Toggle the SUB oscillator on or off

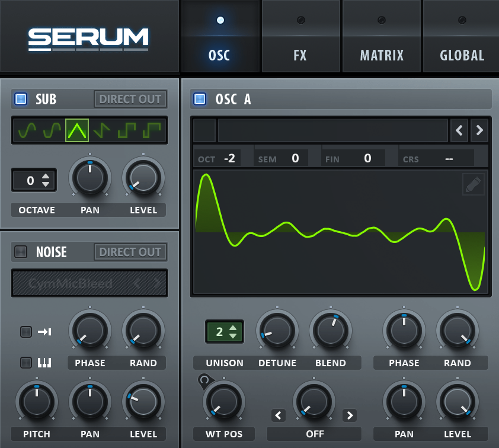pos(21,99)
